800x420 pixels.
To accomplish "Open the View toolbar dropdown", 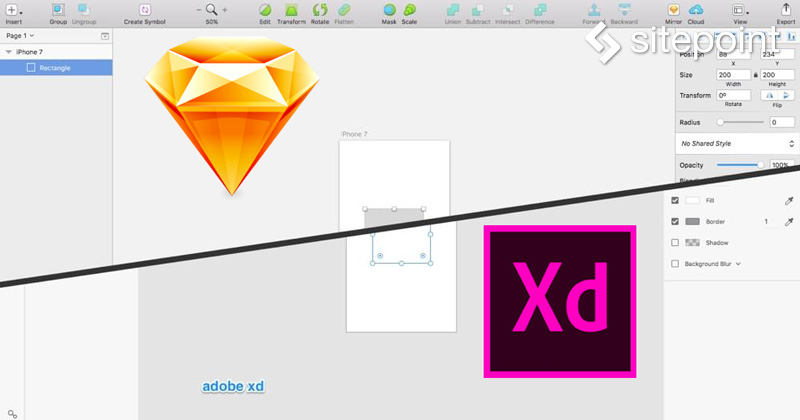I will tap(740, 10).
